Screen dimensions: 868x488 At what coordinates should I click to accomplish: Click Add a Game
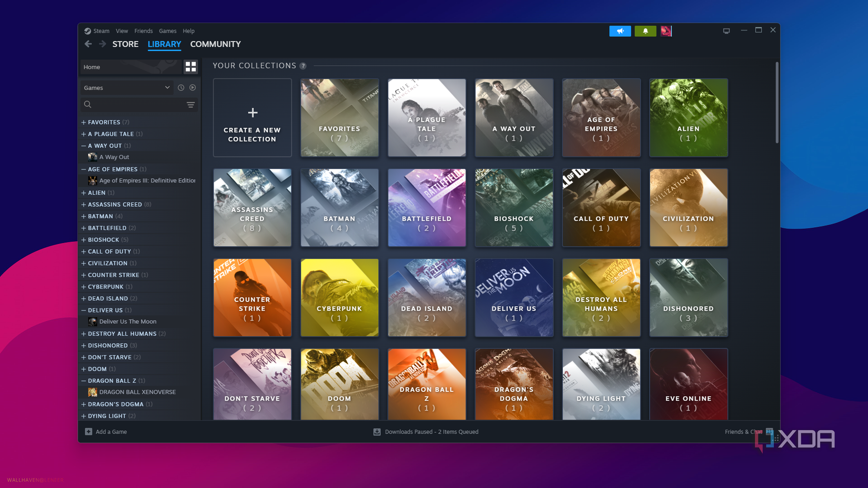105,432
